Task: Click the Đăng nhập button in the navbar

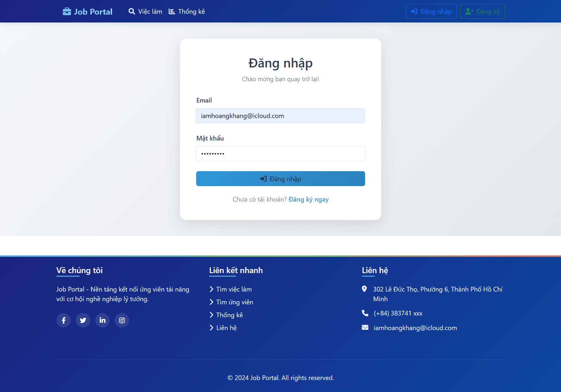Action: [431, 11]
